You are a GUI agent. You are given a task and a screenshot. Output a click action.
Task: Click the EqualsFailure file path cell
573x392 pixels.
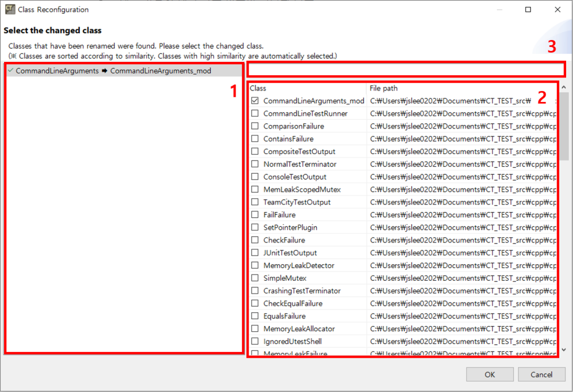(461, 316)
